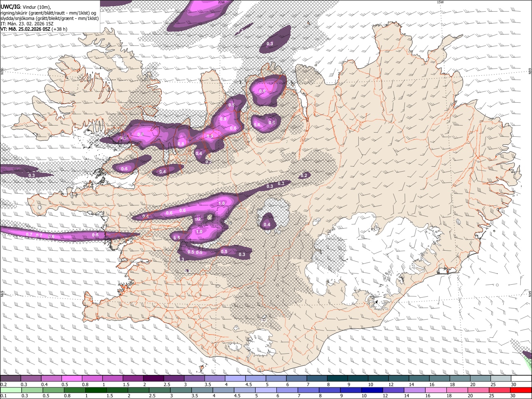Click the 30 label under the upper snow scale
The image size is (532, 399).
514,384
